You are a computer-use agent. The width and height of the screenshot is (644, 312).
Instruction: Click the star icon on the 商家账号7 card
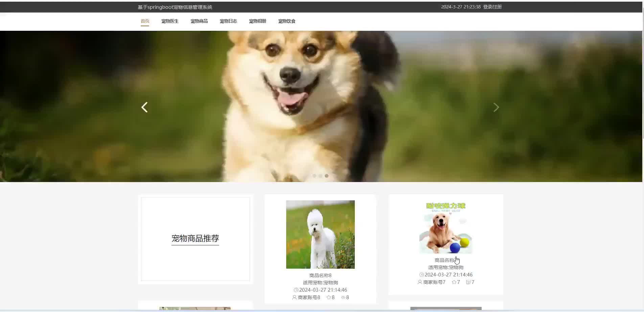[x=454, y=282]
